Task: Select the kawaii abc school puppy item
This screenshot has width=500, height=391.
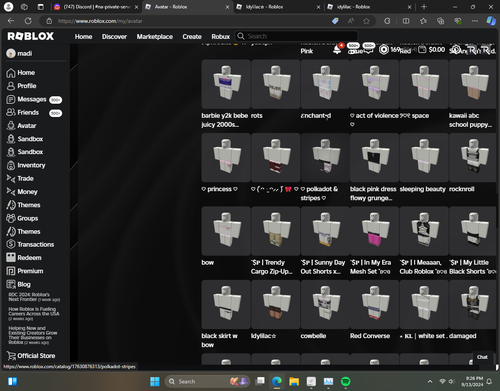Action: [473, 84]
